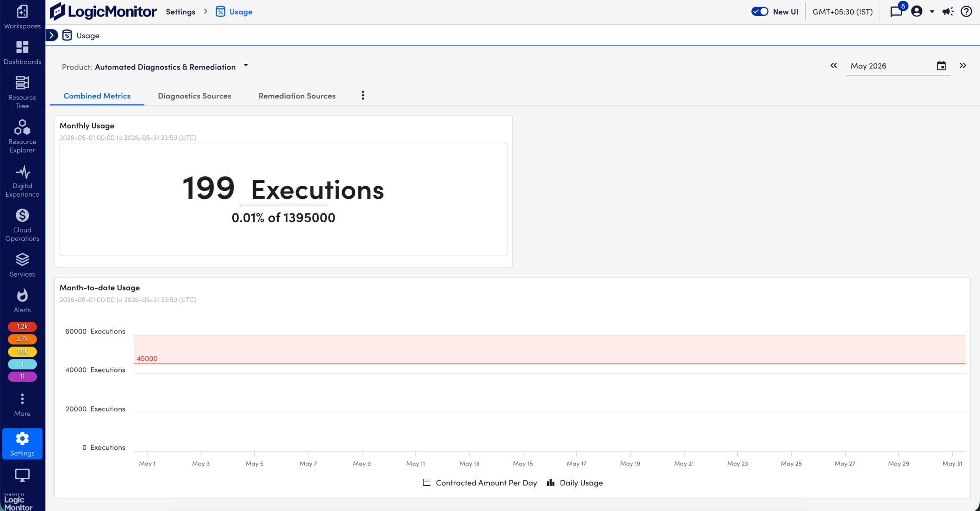Click the warning alerts 1.6k badge
This screenshot has width=980, height=511.
pyautogui.click(x=22, y=352)
